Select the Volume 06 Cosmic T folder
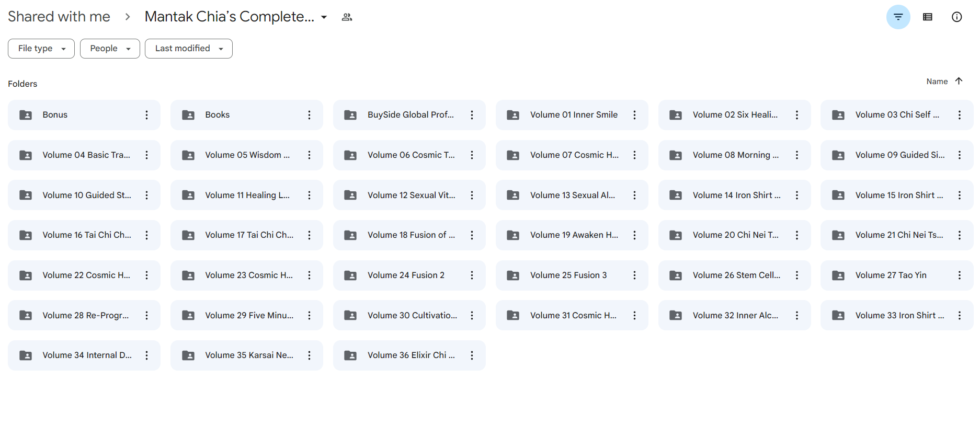 [x=409, y=155]
